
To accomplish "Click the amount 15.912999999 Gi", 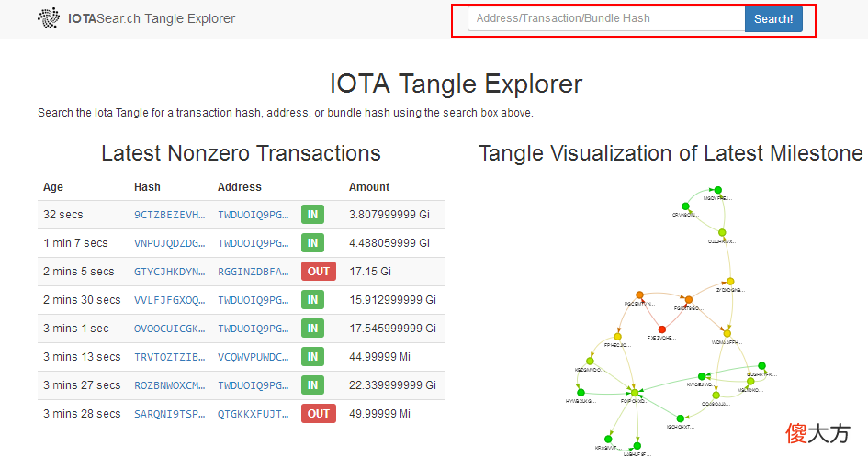I will pos(392,300).
